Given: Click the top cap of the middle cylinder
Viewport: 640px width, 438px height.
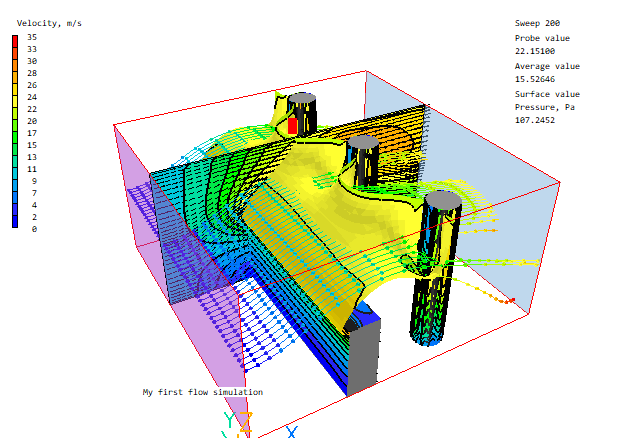Looking at the screenshot, I should point(362,144).
